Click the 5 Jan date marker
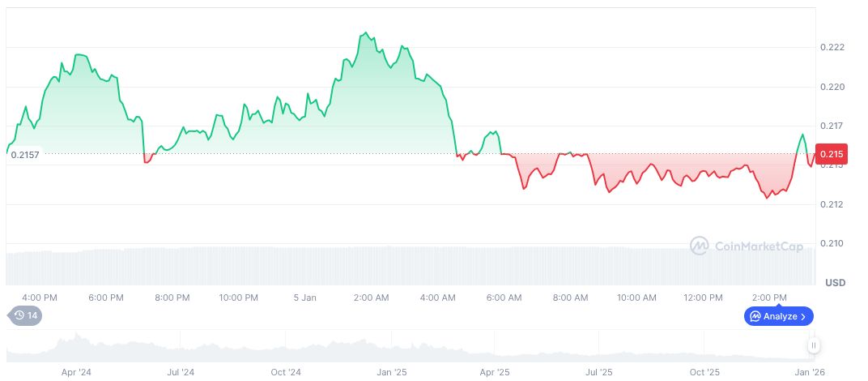868x381 pixels. 304,298
